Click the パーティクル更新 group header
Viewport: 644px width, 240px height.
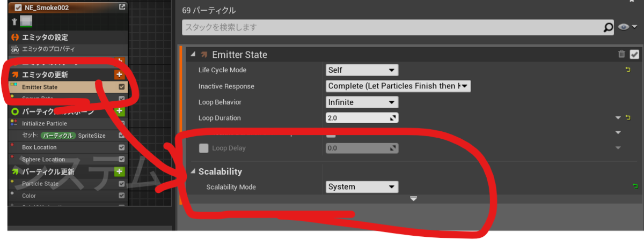coord(68,171)
